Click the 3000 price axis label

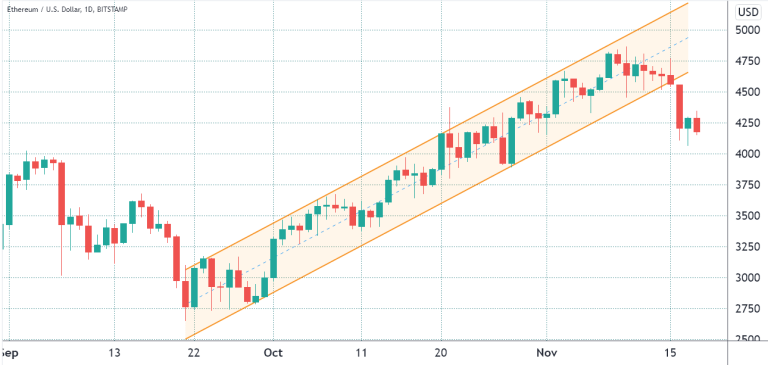[750, 278]
